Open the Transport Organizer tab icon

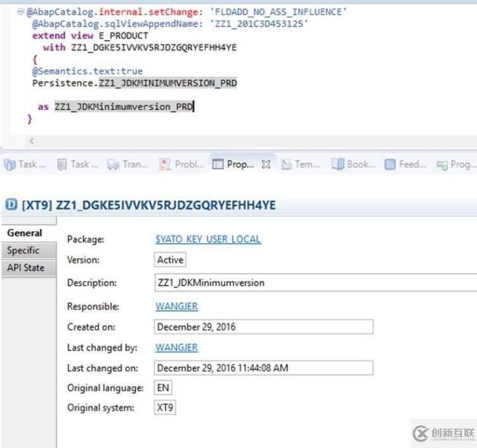tap(113, 164)
